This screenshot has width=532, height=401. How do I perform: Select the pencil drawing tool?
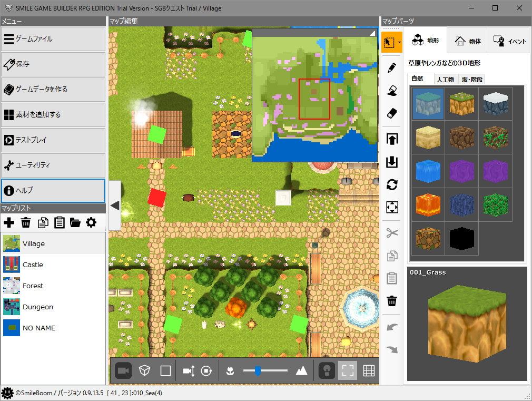pos(391,67)
